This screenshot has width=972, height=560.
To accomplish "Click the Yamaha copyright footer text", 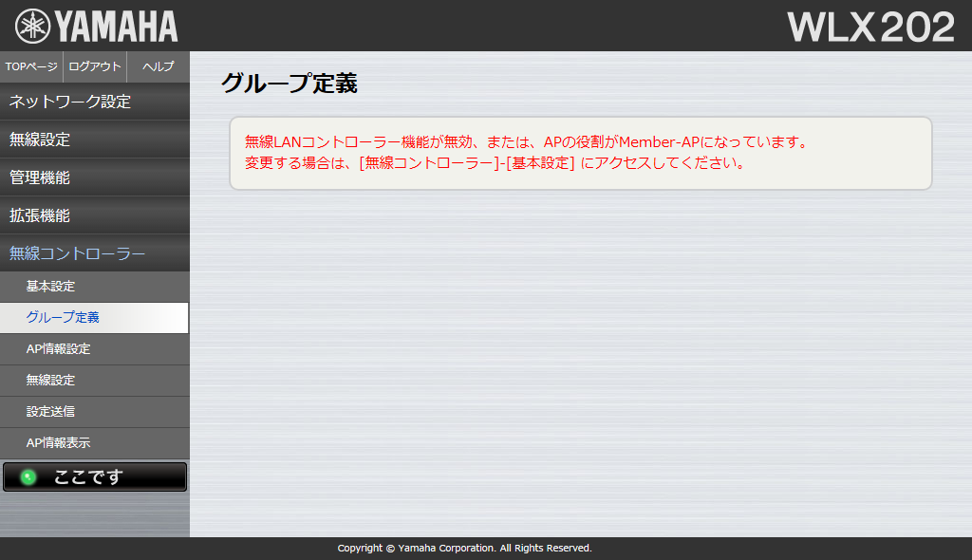I will click(464, 549).
